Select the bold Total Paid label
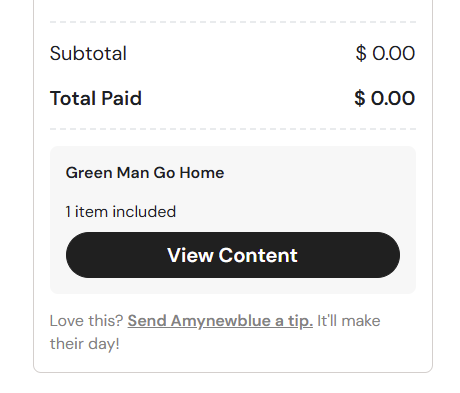The height and width of the screenshot is (393, 460). (x=96, y=98)
